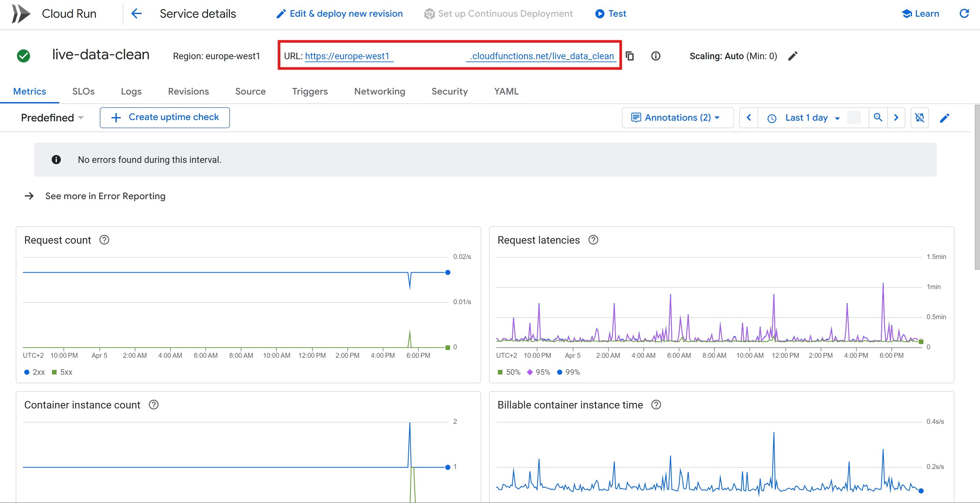The image size is (980, 503).
Task: Click the endpoint dot on container instance line
Action: pos(448,467)
